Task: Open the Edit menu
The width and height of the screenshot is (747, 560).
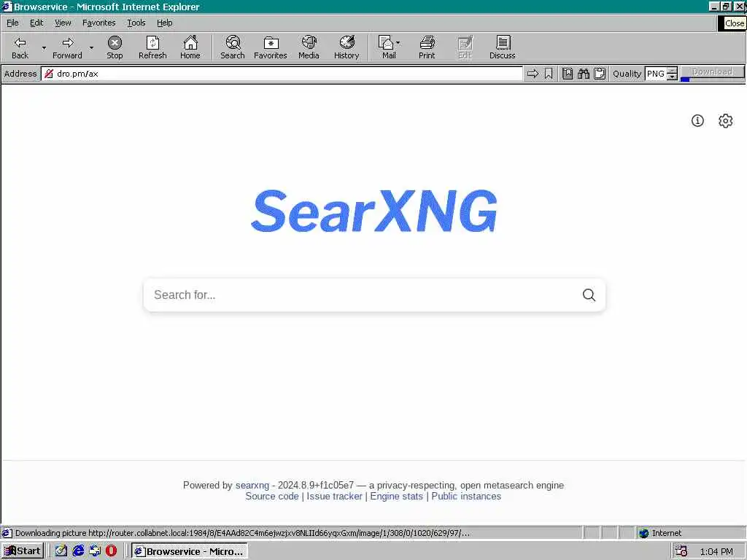Action: coord(36,23)
